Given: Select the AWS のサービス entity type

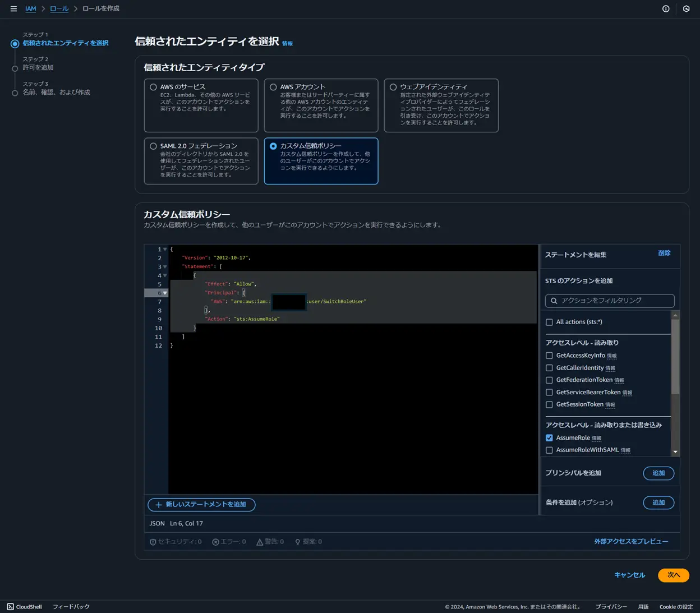Looking at the screenshot, I should [153, 87].
